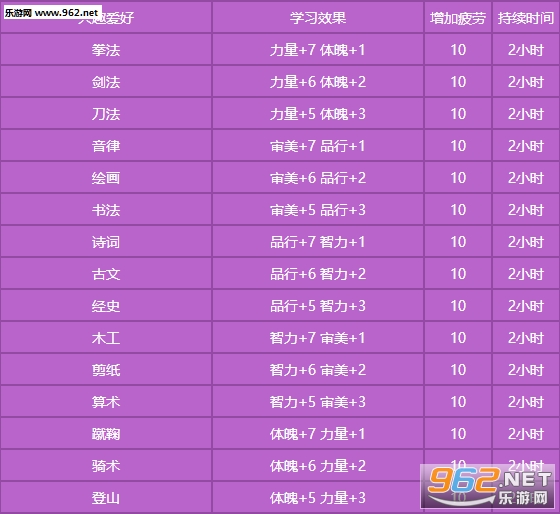Click the 剑法 hobby cell
560x514 pixels.
point(106,81)
